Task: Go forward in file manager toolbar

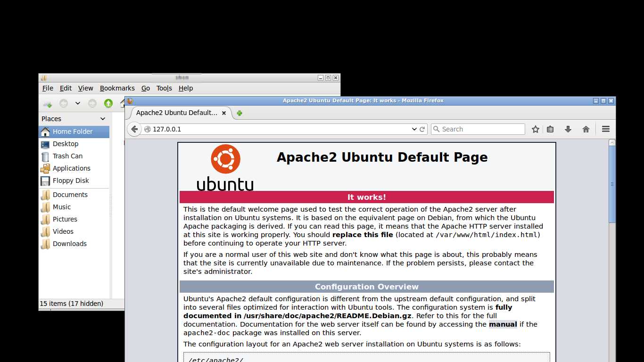Action: [x=92, y=103]
